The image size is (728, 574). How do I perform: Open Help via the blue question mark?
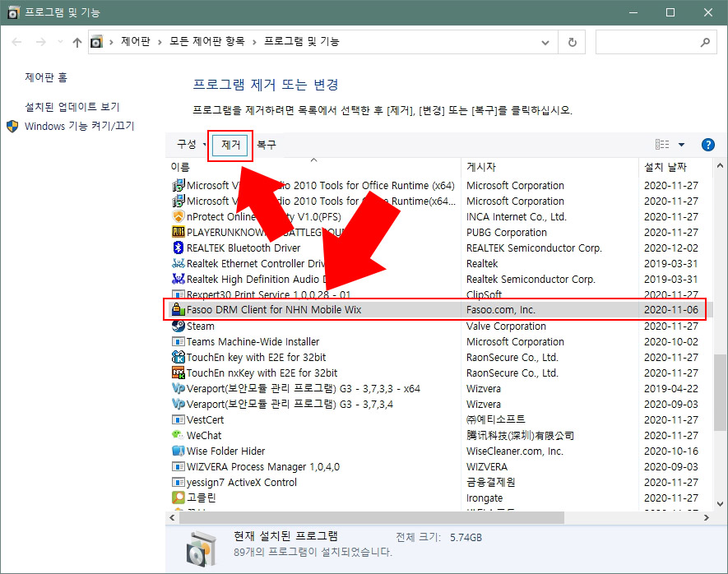point(707,144)
